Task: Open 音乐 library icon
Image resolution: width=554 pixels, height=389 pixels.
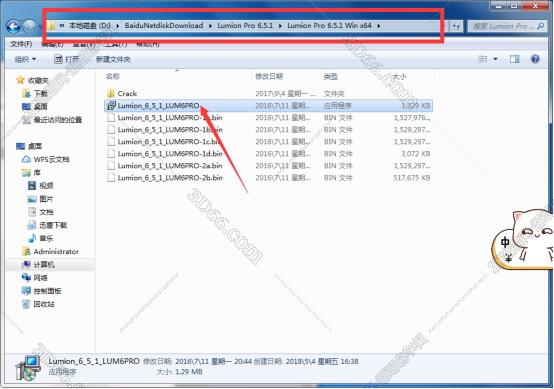Action: (32, 238)
